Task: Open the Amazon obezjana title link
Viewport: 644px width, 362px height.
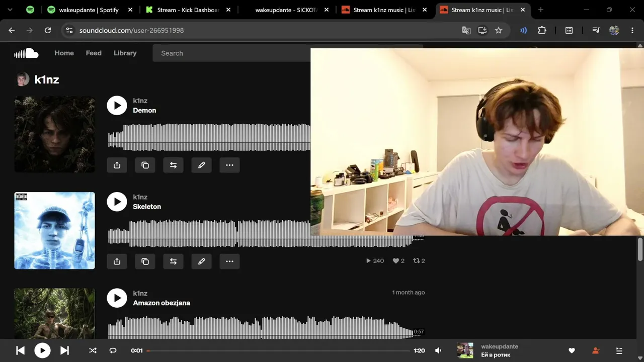Action: pyautogui.click(x=162, y=303)
